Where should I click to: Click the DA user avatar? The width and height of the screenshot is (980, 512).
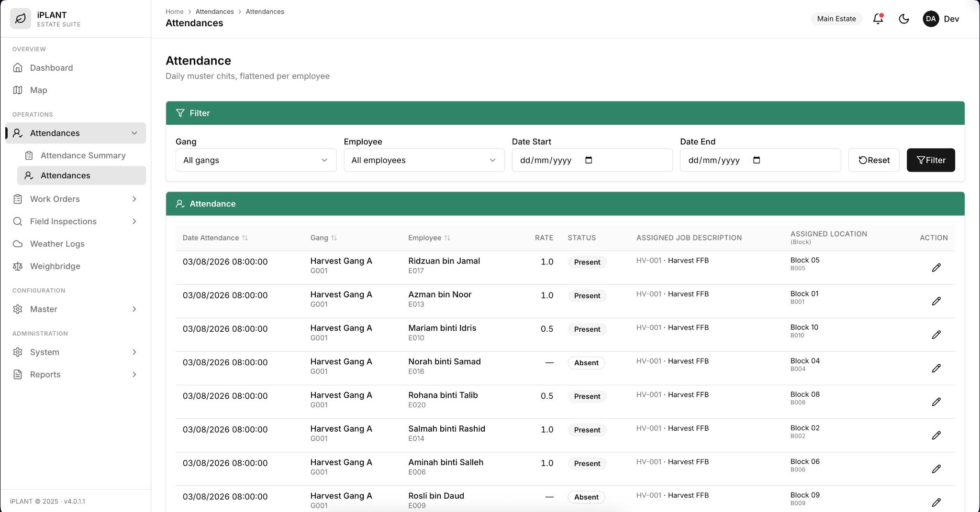pyautogui.click(x=930, y=19)
